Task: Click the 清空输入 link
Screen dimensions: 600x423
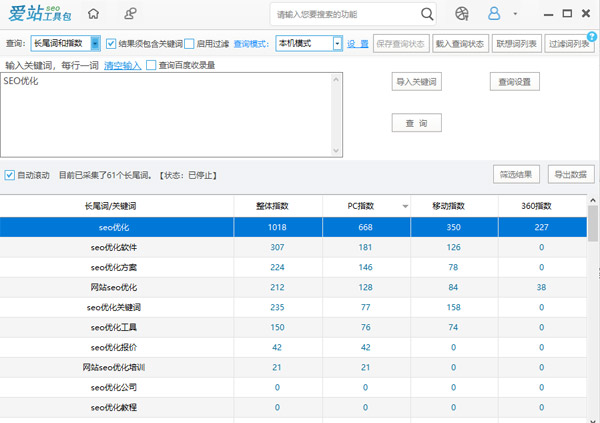Action: click(122, 65)
